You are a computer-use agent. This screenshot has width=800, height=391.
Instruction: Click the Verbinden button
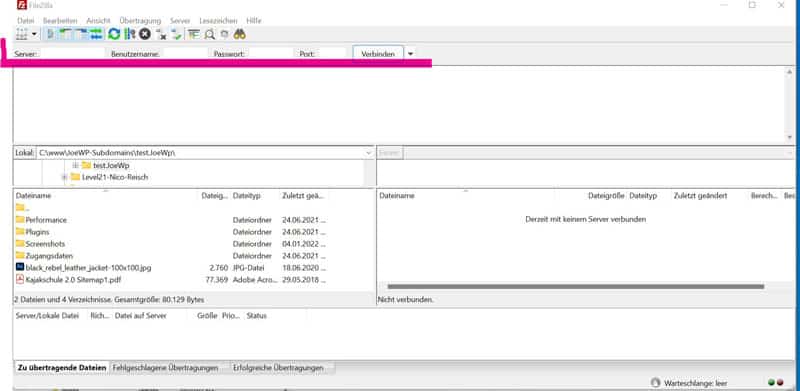[378, 54]
